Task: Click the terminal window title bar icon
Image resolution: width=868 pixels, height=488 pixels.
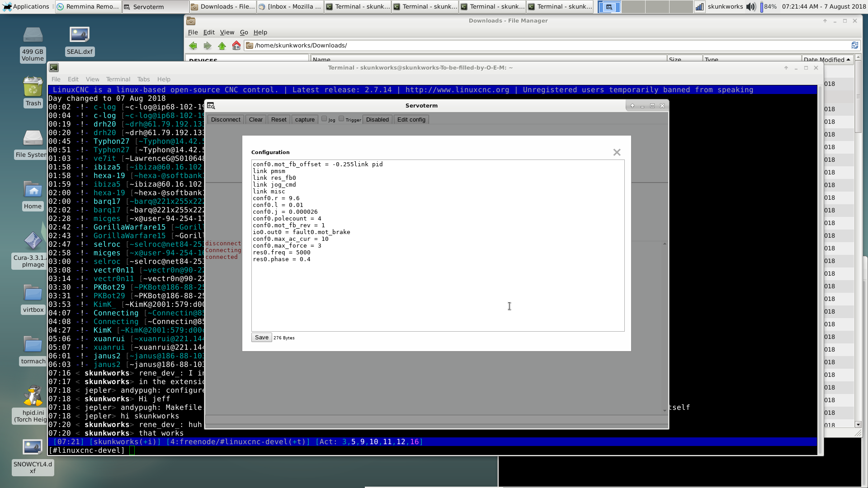Action: [54, 67]
